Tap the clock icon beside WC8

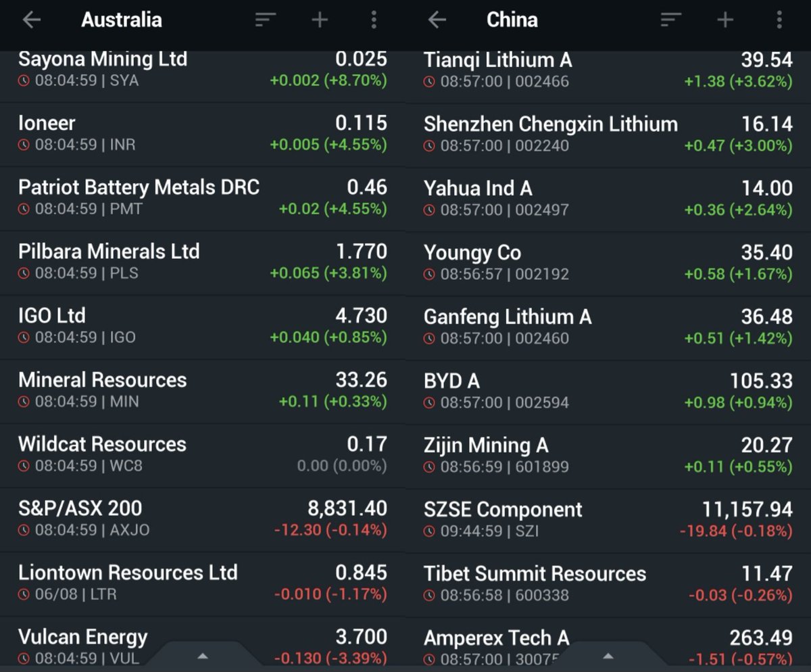click(x=24, y=466)
